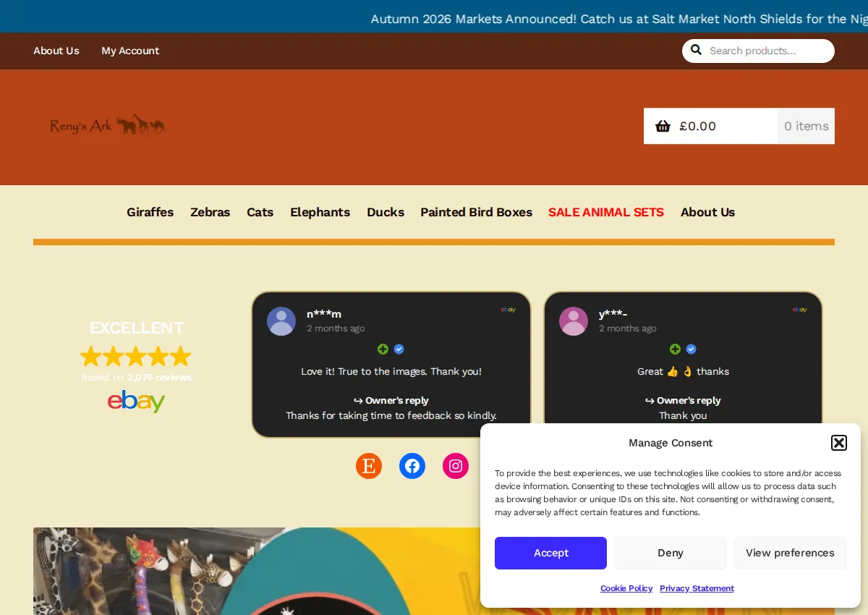Viewport: 868px width, 615px height.
Task: Click y***- reviewer avatar
Action: click(x=574, y=321)
